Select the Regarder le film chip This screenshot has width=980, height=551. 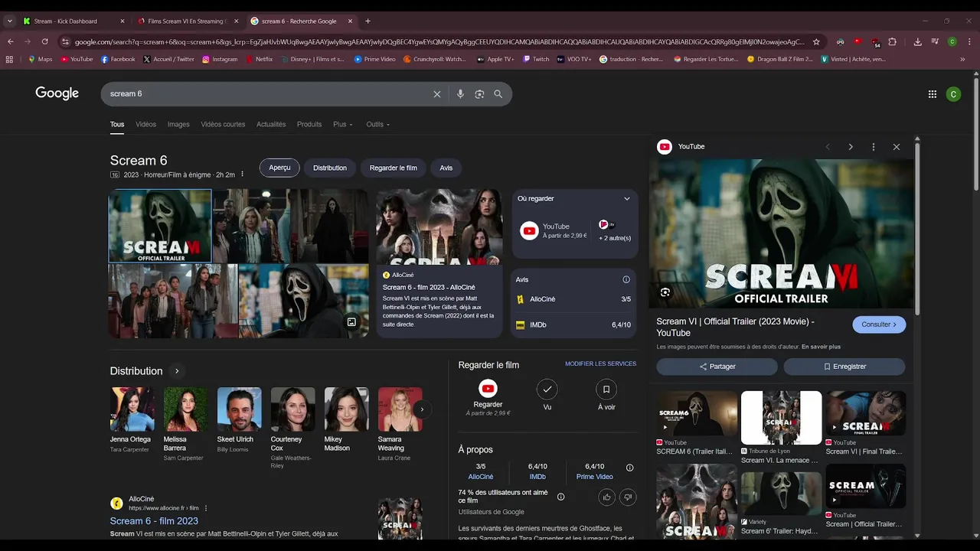(394, 168)
